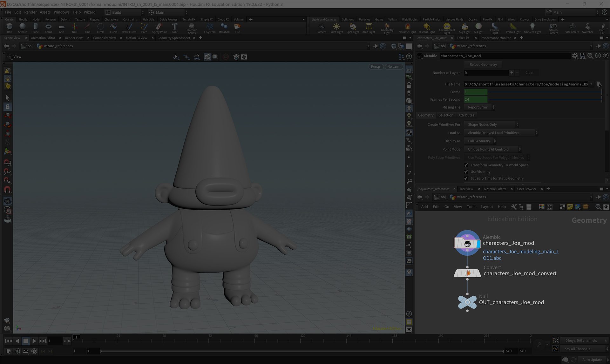Image resolution: width=610 pixels, height=364 pixels.
Task: Open the network editor find icon
Action: pyautogui.click(x=598, y=207)
